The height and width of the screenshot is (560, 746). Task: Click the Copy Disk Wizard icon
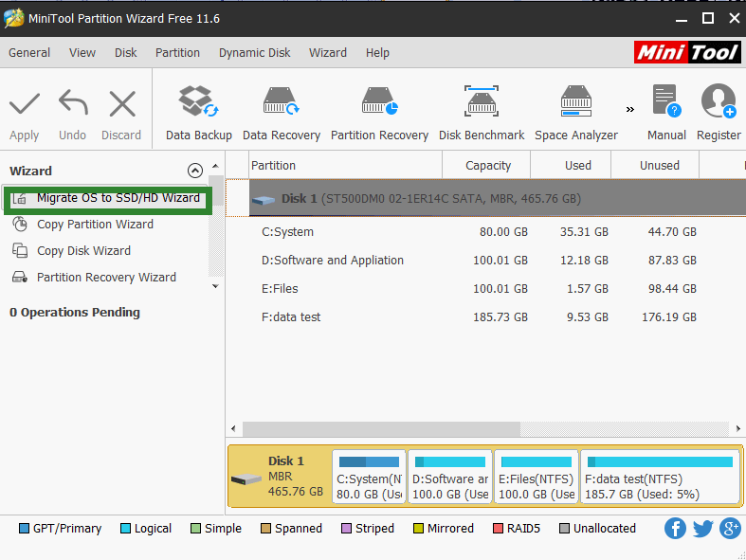tap(20, 250)
